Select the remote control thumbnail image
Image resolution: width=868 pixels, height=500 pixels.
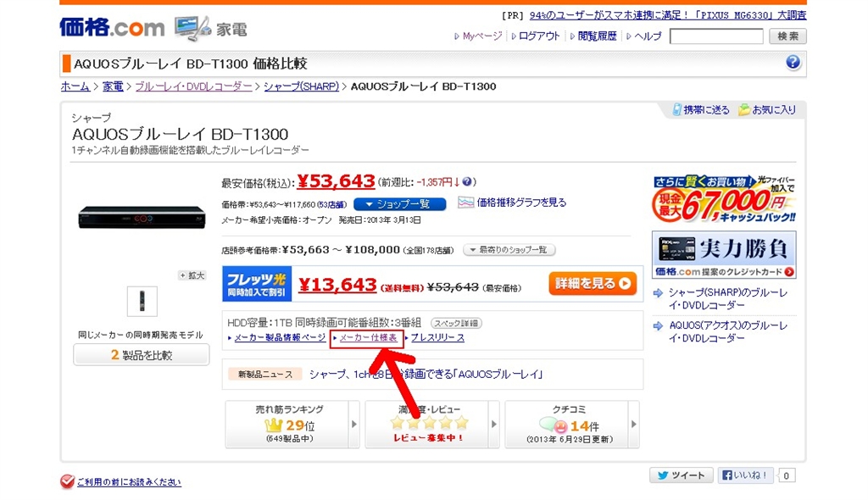[x=142, y=301]
